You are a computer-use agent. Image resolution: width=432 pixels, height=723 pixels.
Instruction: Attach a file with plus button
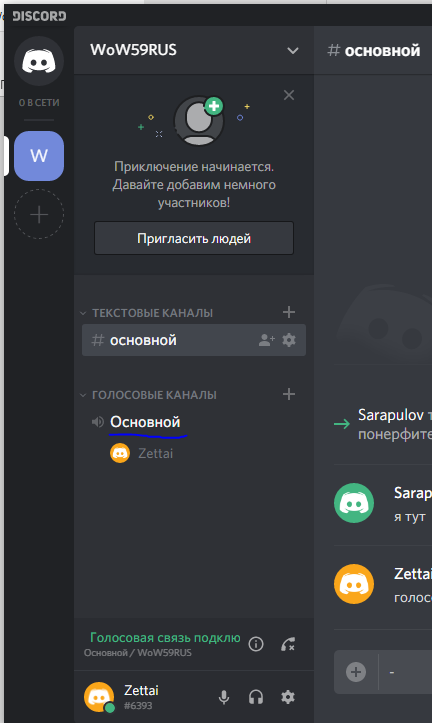pyautogui.click(x=356, y=672)
